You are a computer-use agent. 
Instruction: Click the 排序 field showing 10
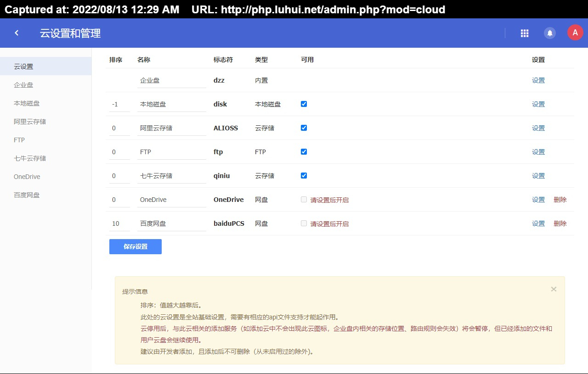coord(119,223)
